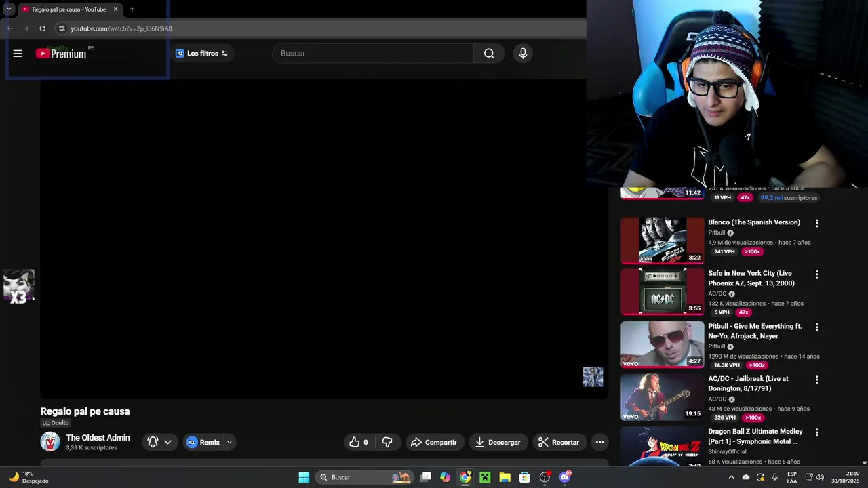Image resolution: width=868 pixels, height=488 pixels.
Task: Click the Compartir share button
Action: click(x=434, y=442)
